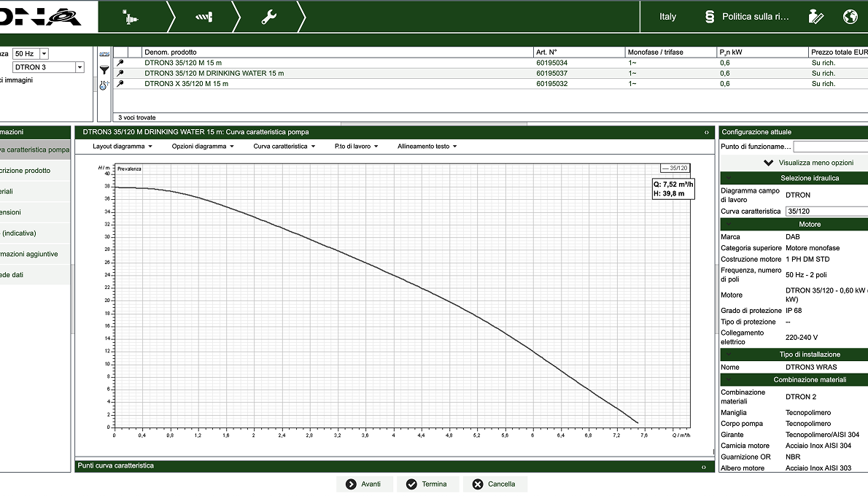Select DTRON3 35/120 M DRINKING WATER 15 m
Image resolution: width=868 pixels, height=496 pixels.
[x=214, y=73]
